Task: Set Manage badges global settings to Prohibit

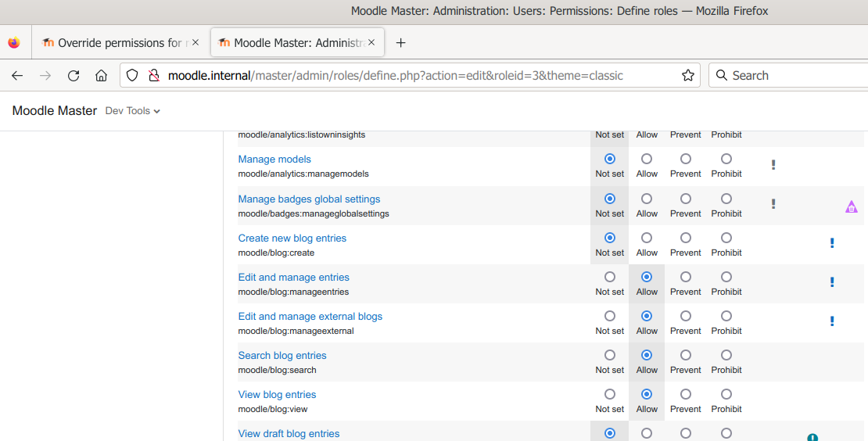Action: point(726,199)
